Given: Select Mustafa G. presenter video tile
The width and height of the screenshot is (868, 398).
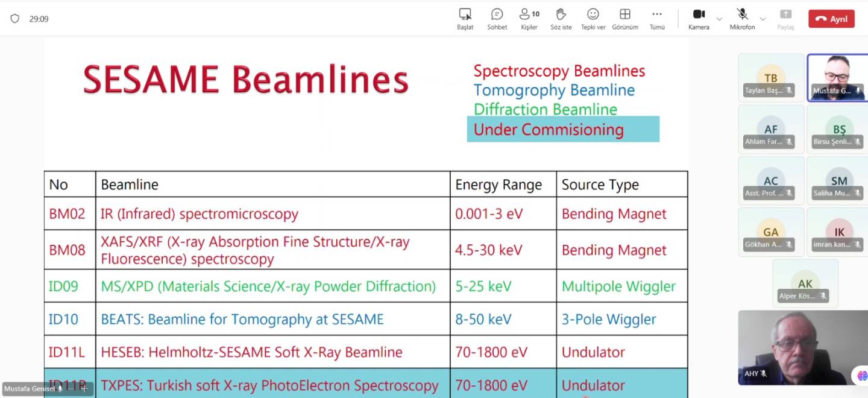Looking at the screenshot, I should coord(837,77).
